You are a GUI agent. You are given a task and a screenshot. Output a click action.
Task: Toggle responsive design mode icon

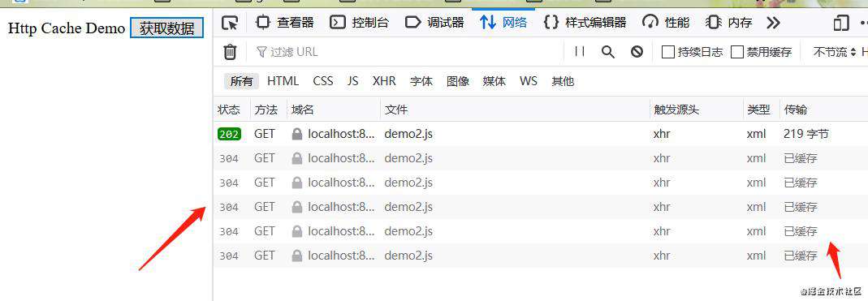841,23
